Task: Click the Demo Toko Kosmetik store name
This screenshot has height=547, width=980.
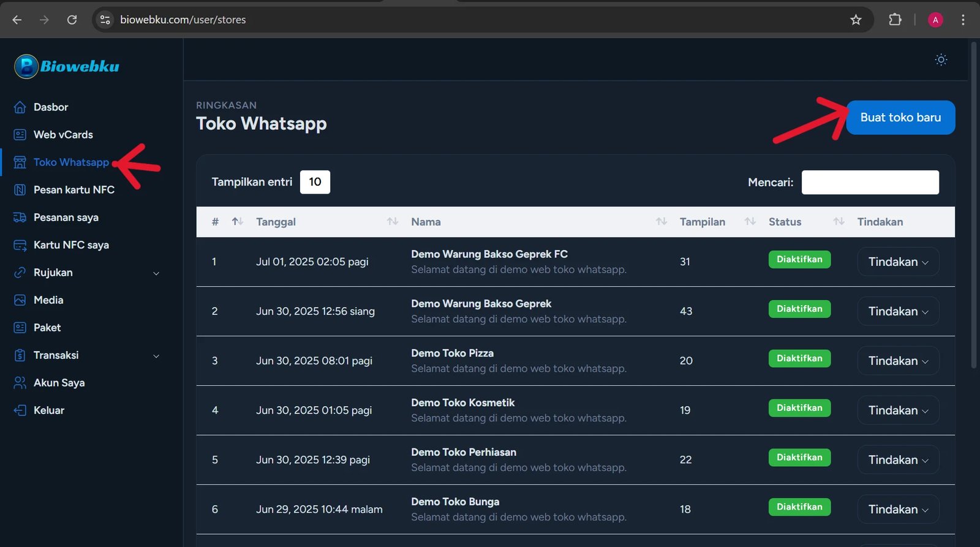Action: [462, 402]
